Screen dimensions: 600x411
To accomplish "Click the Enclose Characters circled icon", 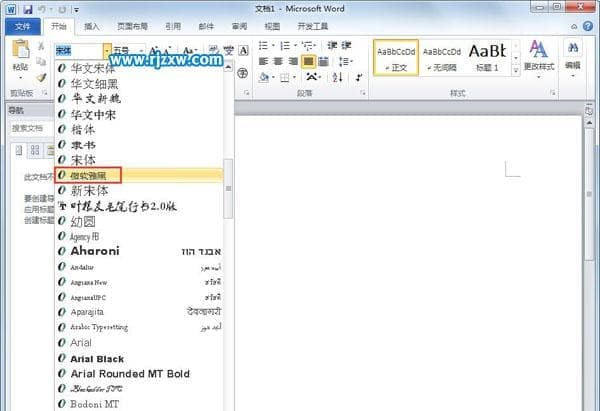I will point(243,73).
